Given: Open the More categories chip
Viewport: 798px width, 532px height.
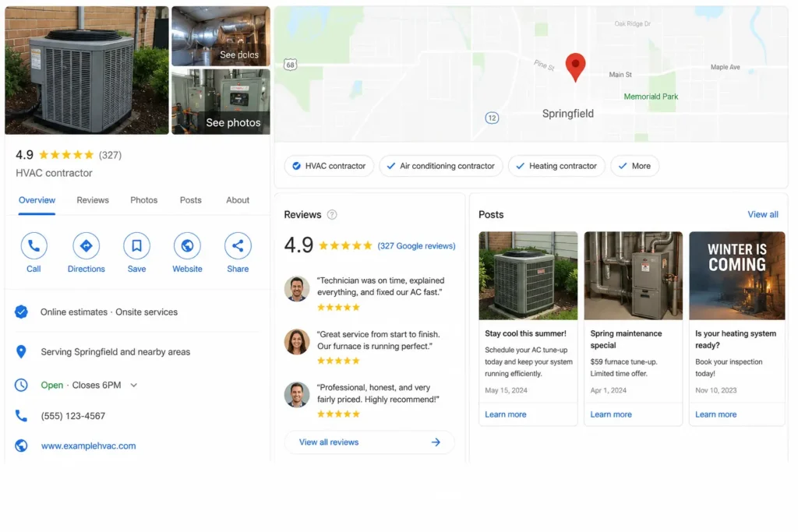Looking at the screenshot, I should tap(634, 166).
